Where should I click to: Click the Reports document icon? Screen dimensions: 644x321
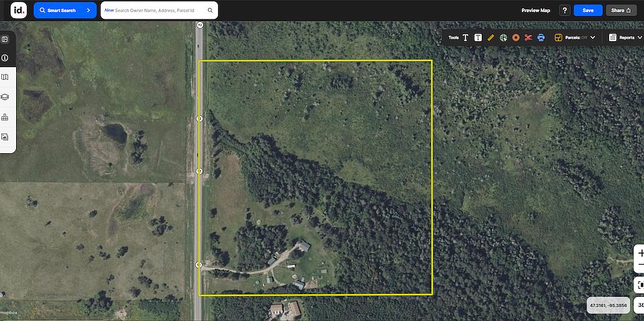(x=612, y=38)
